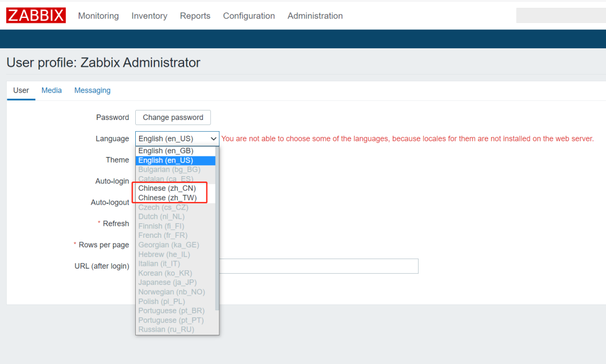Click the Czech (cs_CZ) disabled option

click(176, 208)
